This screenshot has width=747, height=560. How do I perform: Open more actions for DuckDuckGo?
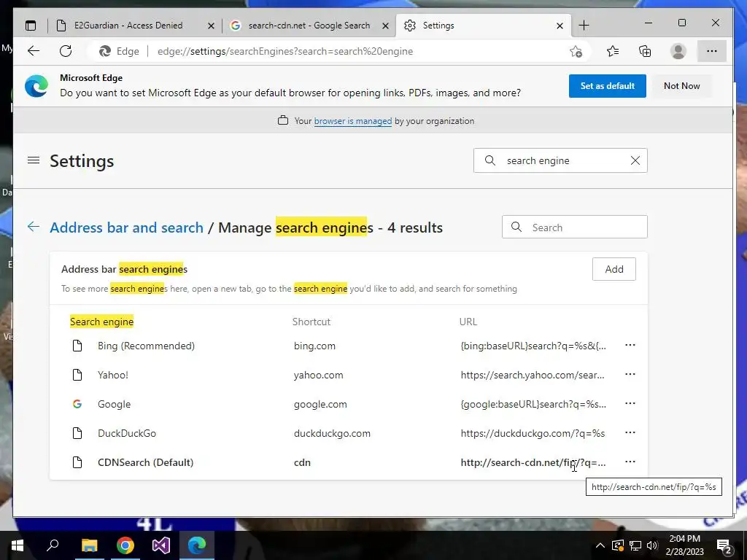630,432
